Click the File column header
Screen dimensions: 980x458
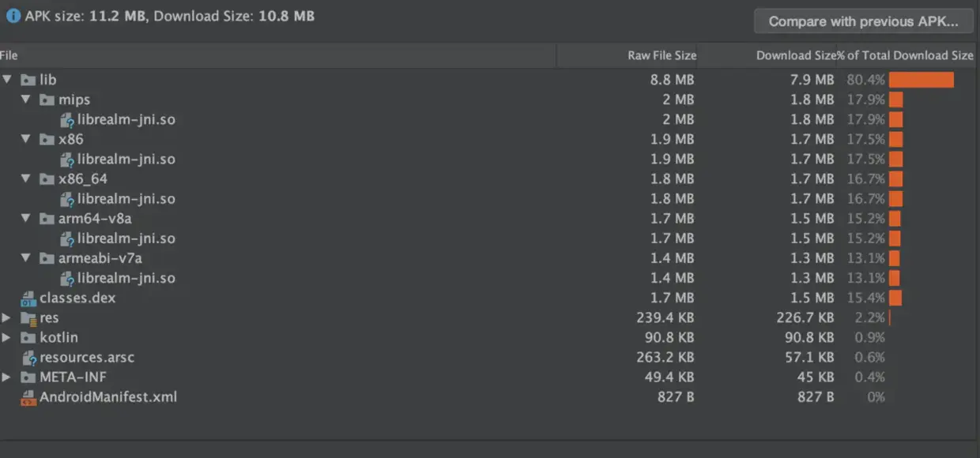pyautogui.click(x=9, y=55)
